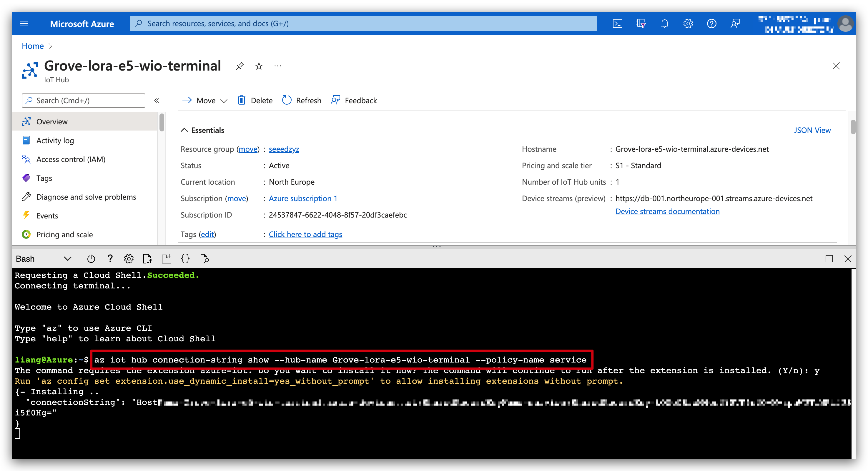
Task: Click Subscription move link
Action: pyautogui.click(x=237, y=198)
